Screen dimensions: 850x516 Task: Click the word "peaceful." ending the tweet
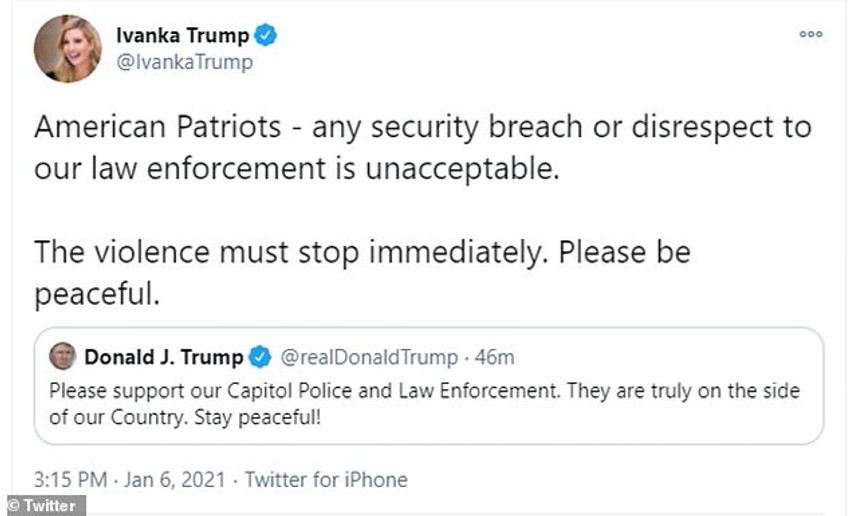[x=97, y=295]
